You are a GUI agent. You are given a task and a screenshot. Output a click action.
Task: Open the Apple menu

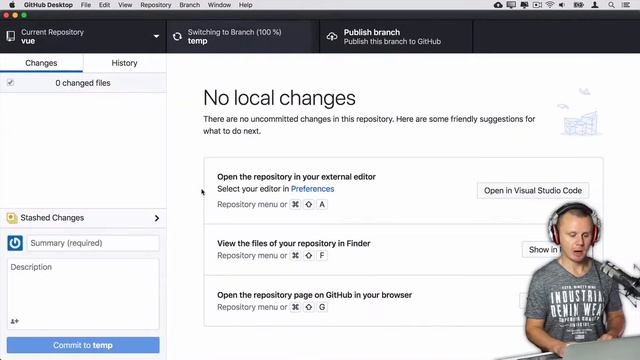click(x=12, y=5)
